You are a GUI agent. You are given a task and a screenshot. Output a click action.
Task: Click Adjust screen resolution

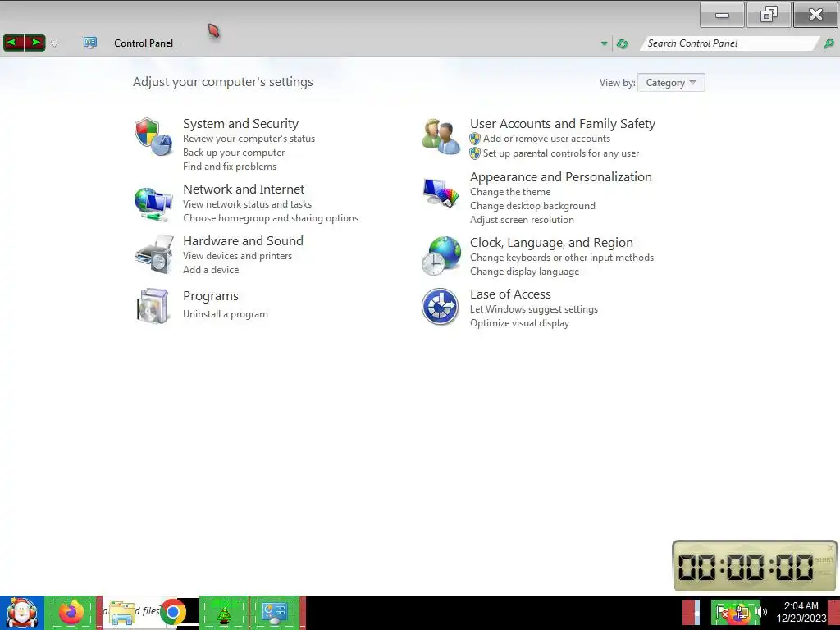point(522,220)
